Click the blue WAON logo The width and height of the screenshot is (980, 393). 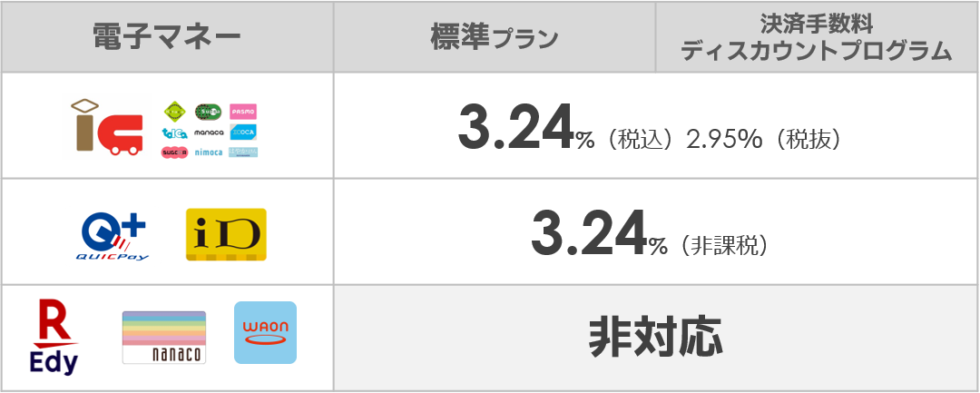pyautogui.click(x=265, y=332)
